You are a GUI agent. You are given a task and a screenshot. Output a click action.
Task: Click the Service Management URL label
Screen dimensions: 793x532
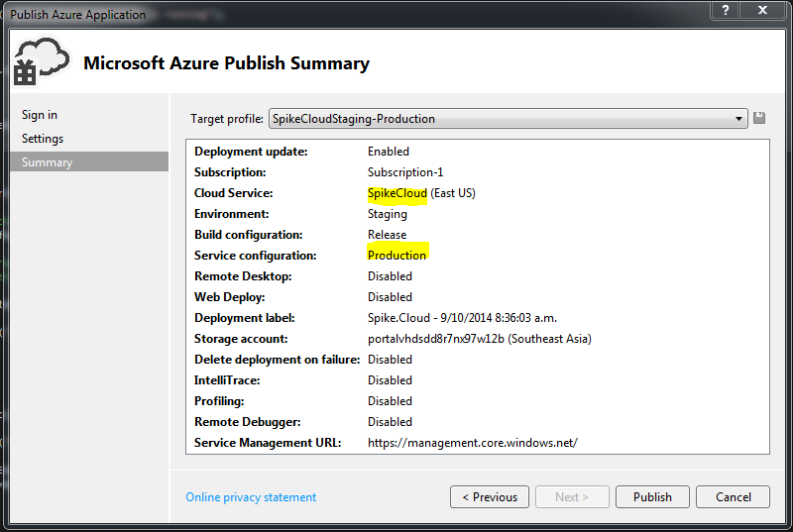(x=268, y=443)
